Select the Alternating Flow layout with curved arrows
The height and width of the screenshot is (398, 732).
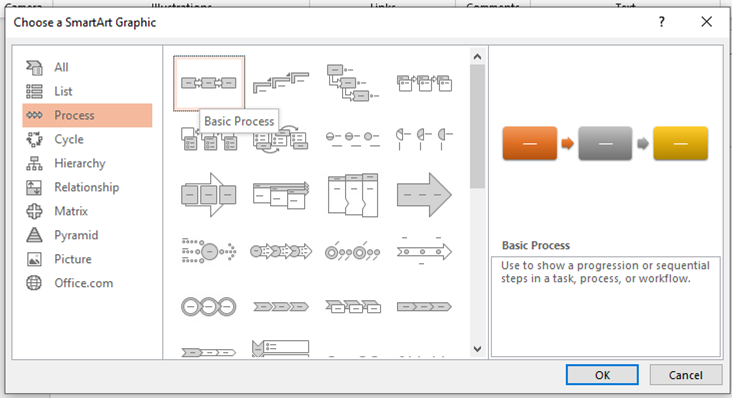coord(281,139)
